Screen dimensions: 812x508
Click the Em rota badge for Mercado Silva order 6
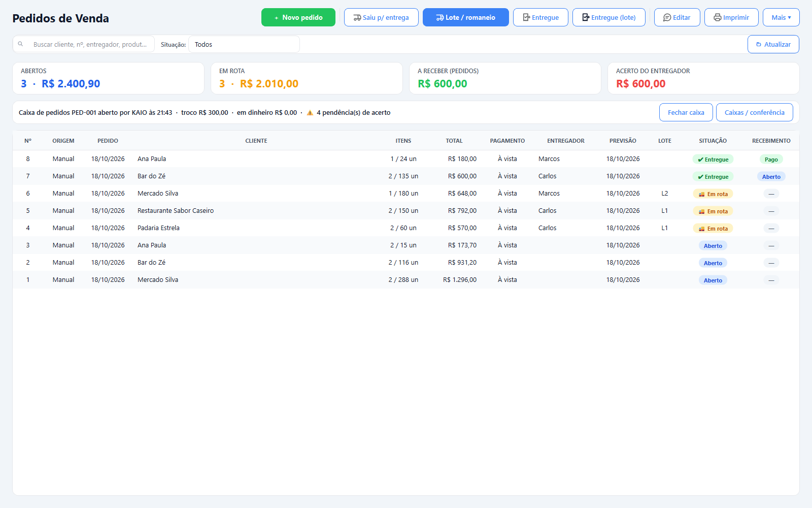pos(713,194)
